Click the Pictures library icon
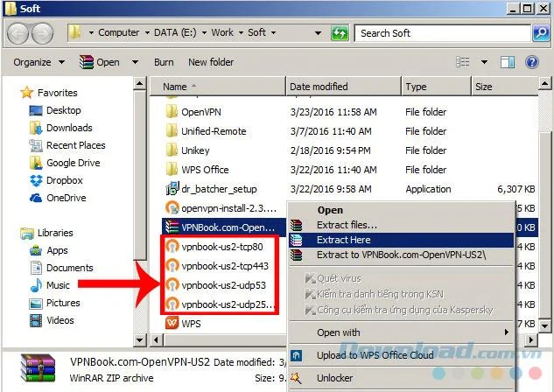This screenshot has width=554, height=392. (36, 303)
